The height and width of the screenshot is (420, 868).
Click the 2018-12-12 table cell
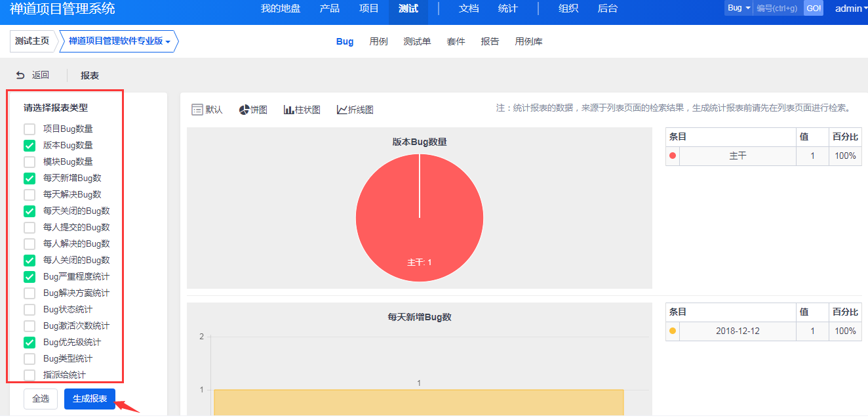[738, 331]
